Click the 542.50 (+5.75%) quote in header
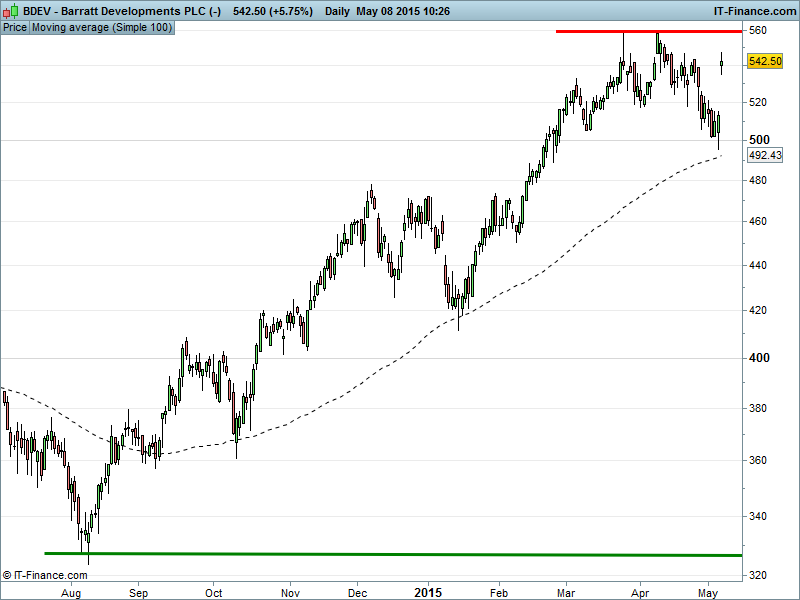The width and height of the screenshot is (800, 600). 273,11
